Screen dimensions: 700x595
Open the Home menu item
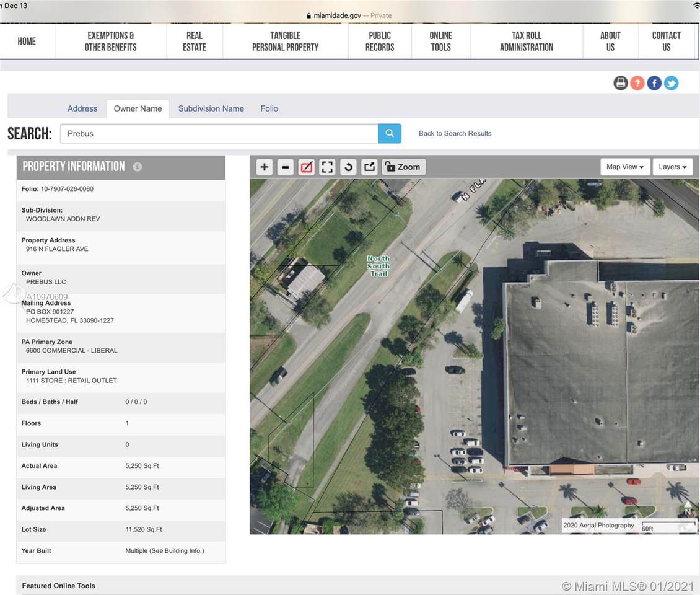pos(27,42)
